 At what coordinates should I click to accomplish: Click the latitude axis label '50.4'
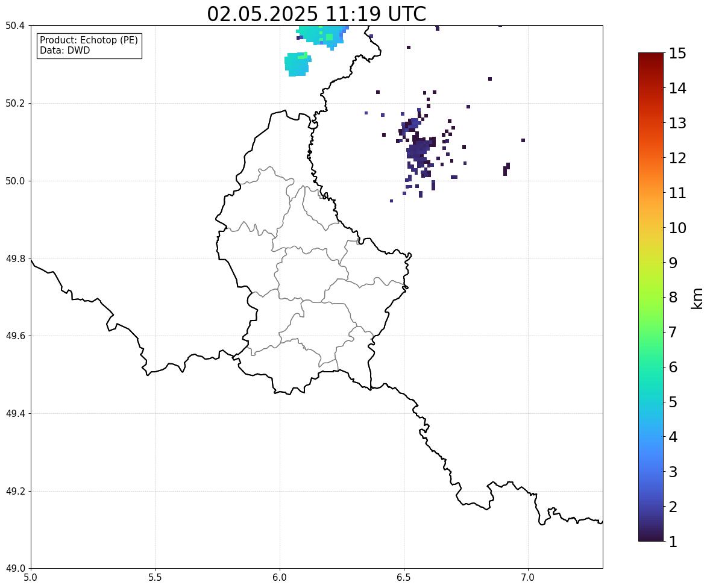[x=15, y=26]
